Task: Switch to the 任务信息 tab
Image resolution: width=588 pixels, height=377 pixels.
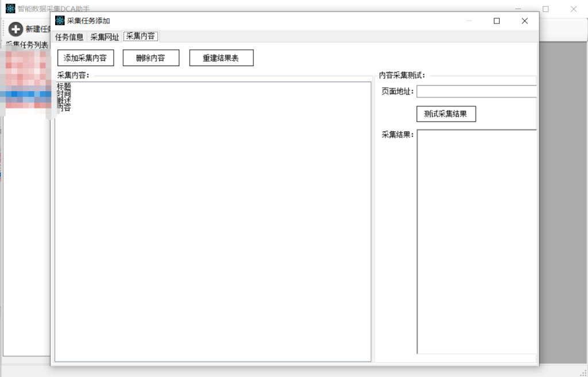Action: pos(69,37)
